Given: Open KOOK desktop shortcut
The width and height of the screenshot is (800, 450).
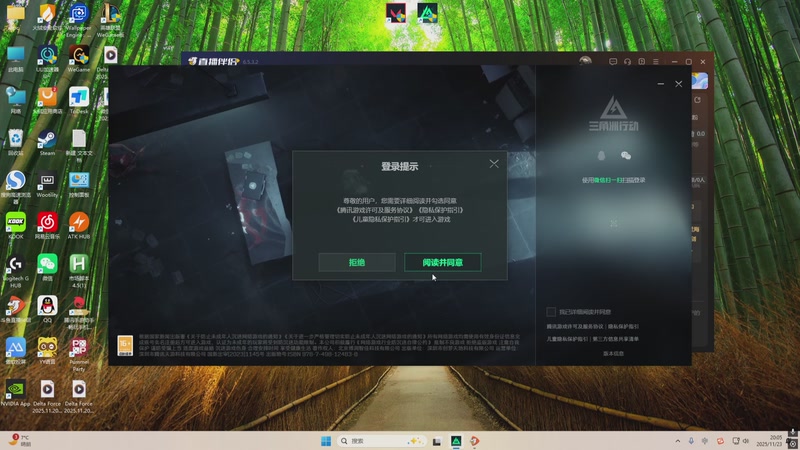Looking at the screenshot, I should (x=15, y=226).
